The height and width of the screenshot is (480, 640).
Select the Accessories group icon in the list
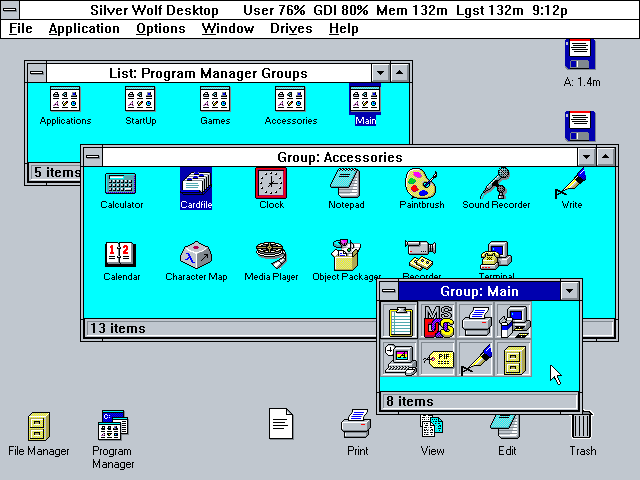(290, 99)
